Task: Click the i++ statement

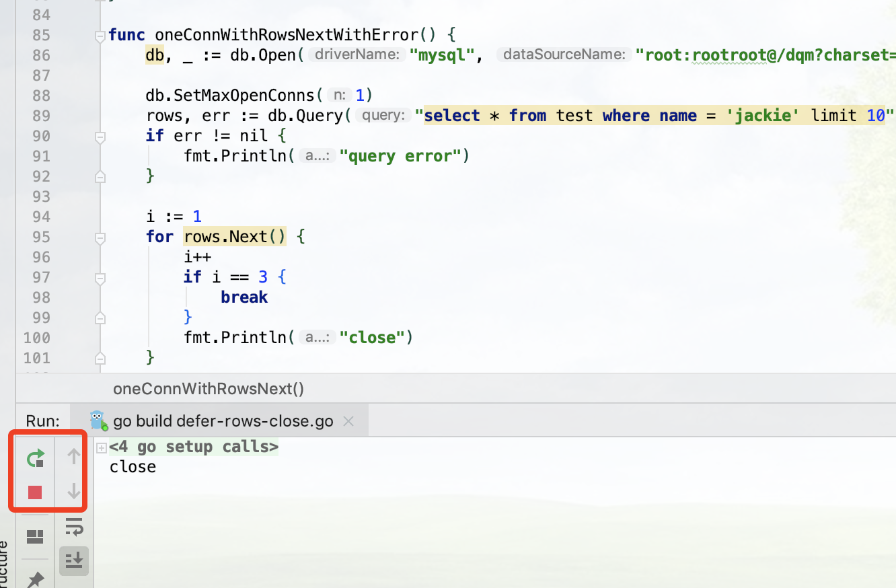Action: 198,257
